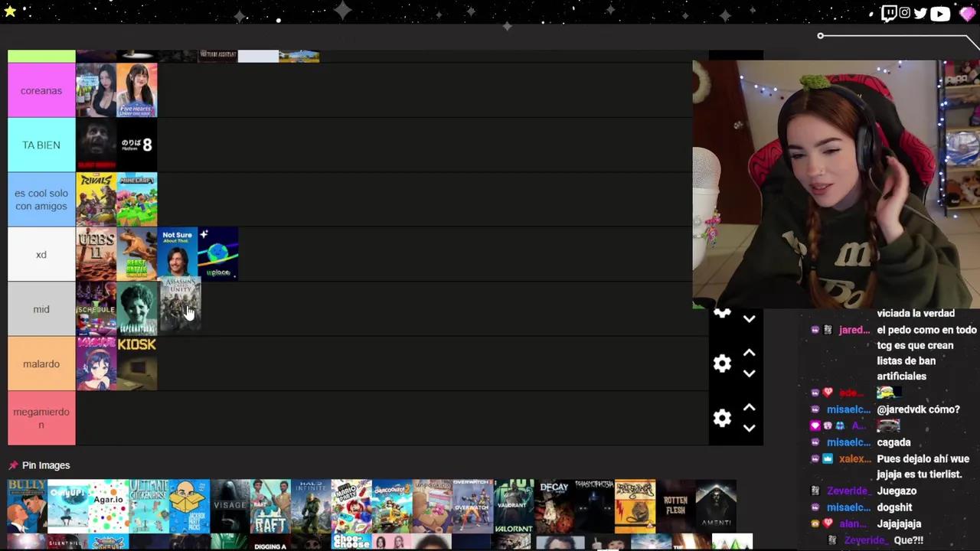
Task: Pick the Phasmophobia game image
Action: (x=595, y=507)
